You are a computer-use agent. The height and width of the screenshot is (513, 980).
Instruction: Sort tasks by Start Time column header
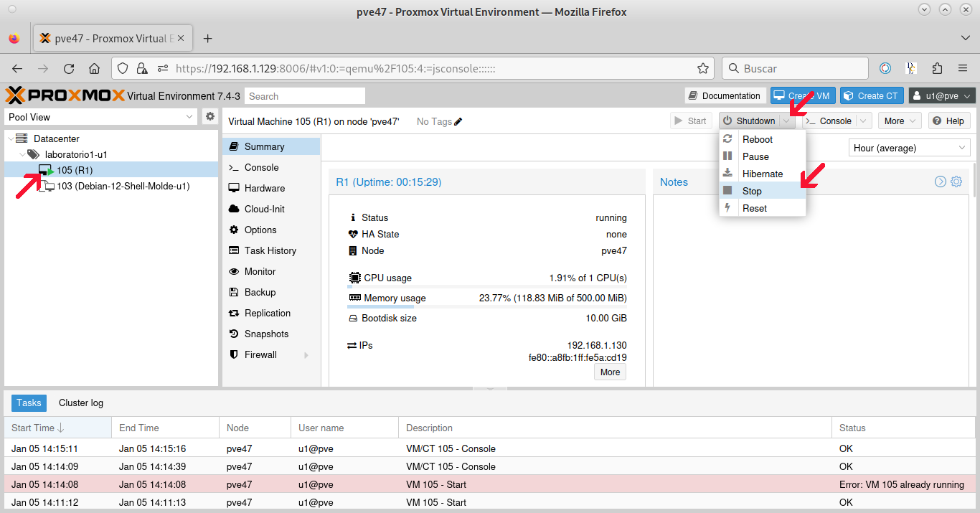point(57,428)
